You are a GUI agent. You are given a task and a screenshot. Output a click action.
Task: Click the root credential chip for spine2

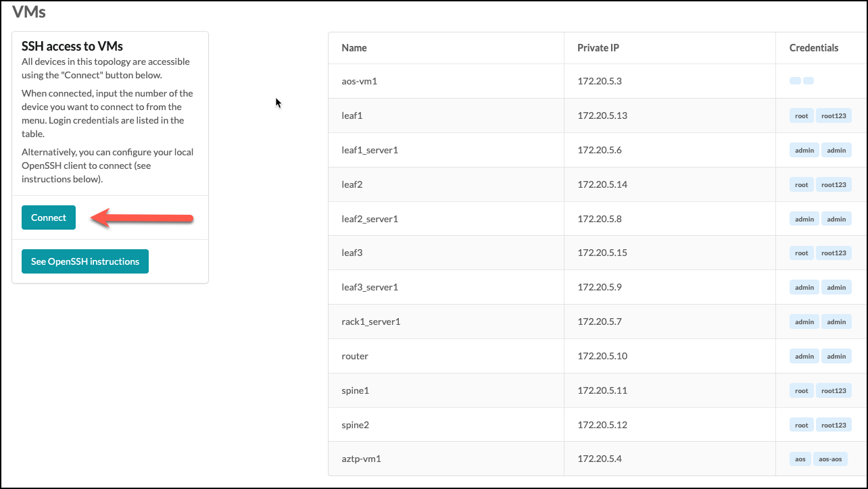[801, 425]
